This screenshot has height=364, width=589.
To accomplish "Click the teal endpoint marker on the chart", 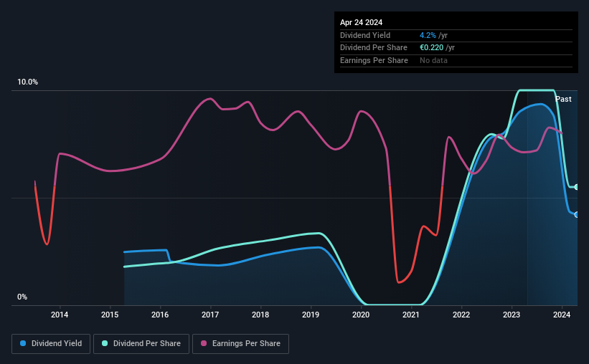I will [x=577, y=187].
